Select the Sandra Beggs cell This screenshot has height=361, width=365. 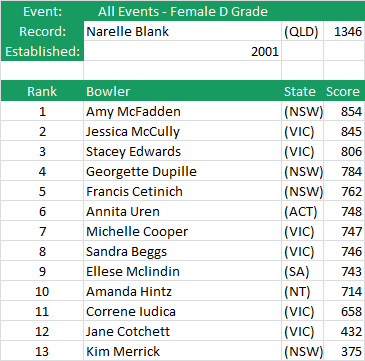[x=182, y=251]
